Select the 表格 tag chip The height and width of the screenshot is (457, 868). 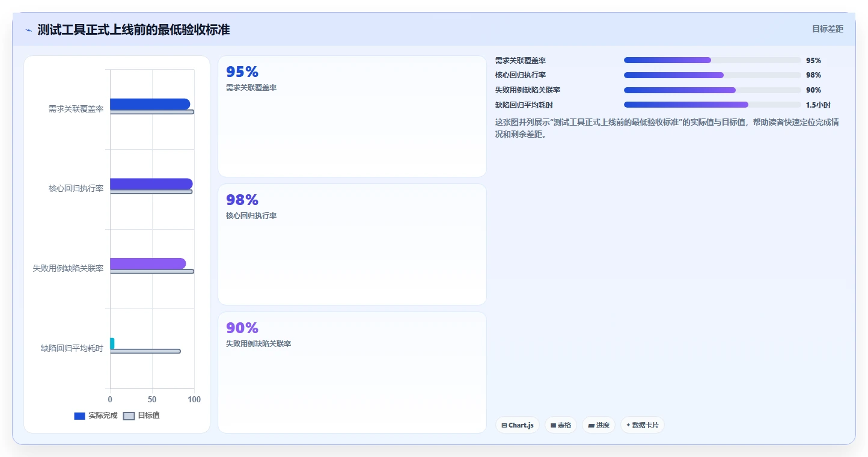click(560, 425)
